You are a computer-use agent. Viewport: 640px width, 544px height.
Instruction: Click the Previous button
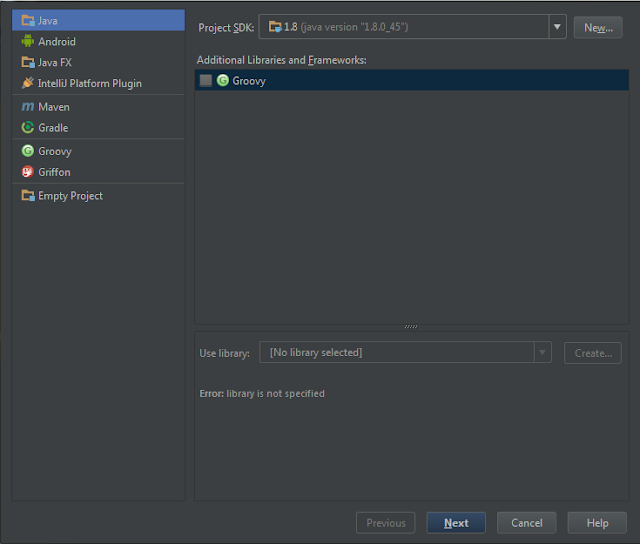pos(386,523)
